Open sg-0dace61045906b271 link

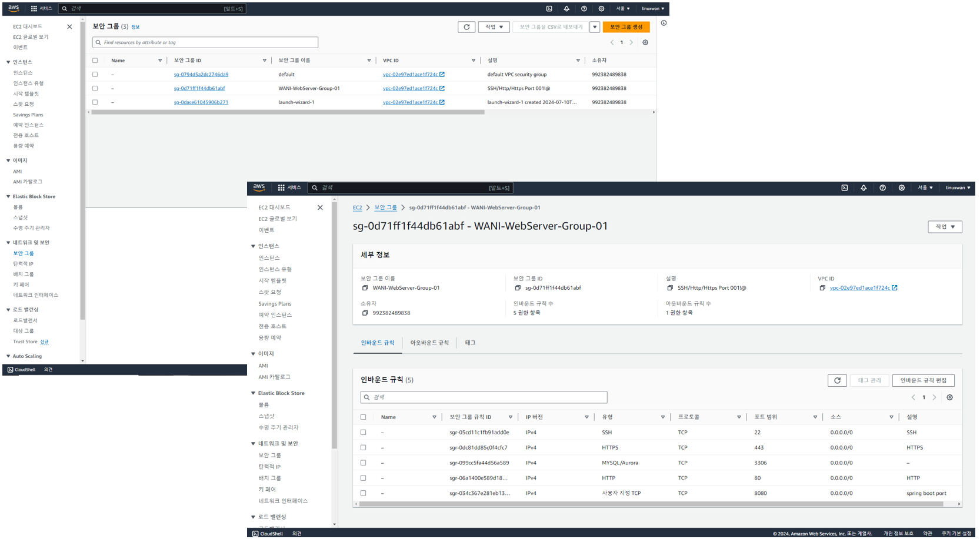click(x=201, y=102)
